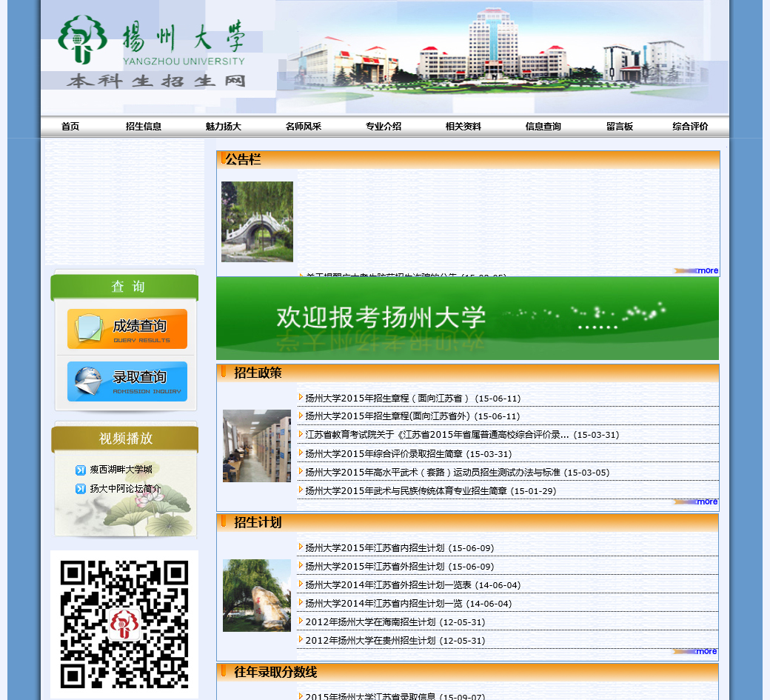This screenshot has height=700, width=770.
Task: Open the 相关资料 menu item
Action: tap(463, 126)
